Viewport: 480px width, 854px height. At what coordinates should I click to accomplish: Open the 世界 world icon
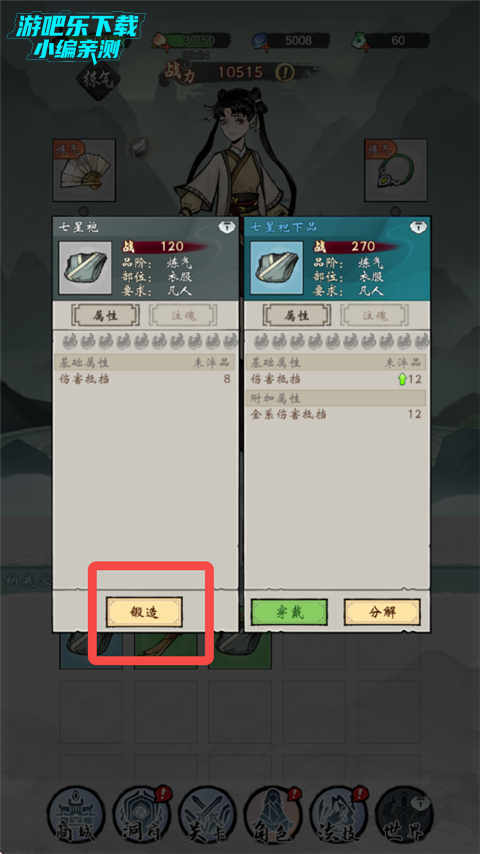coord(404,814)
